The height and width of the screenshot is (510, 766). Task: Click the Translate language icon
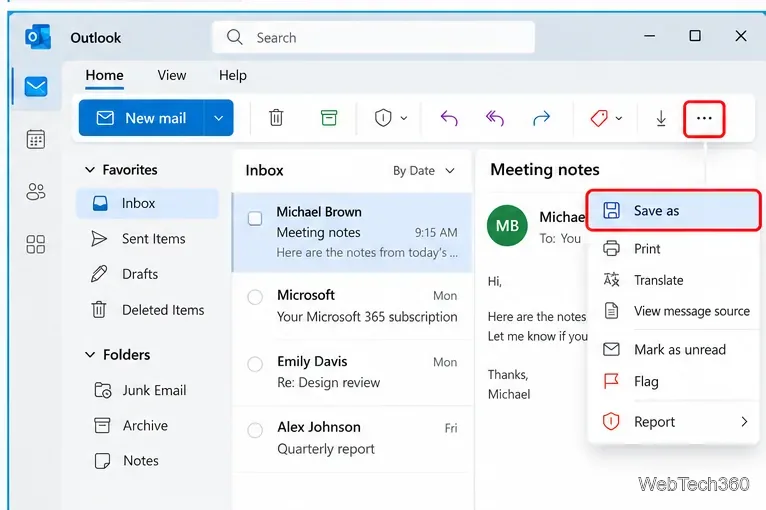click(611, 279)
